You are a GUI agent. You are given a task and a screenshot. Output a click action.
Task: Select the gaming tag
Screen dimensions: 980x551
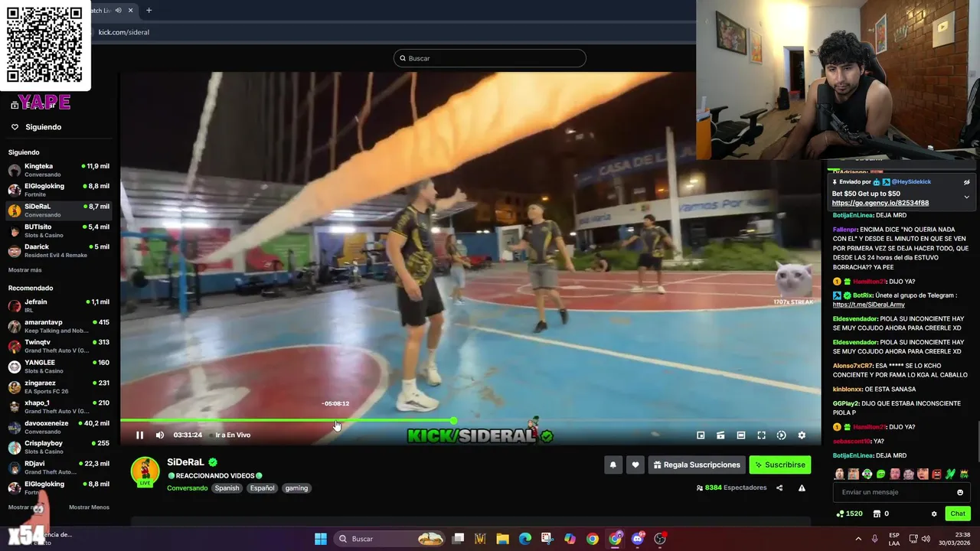(296, 488)
